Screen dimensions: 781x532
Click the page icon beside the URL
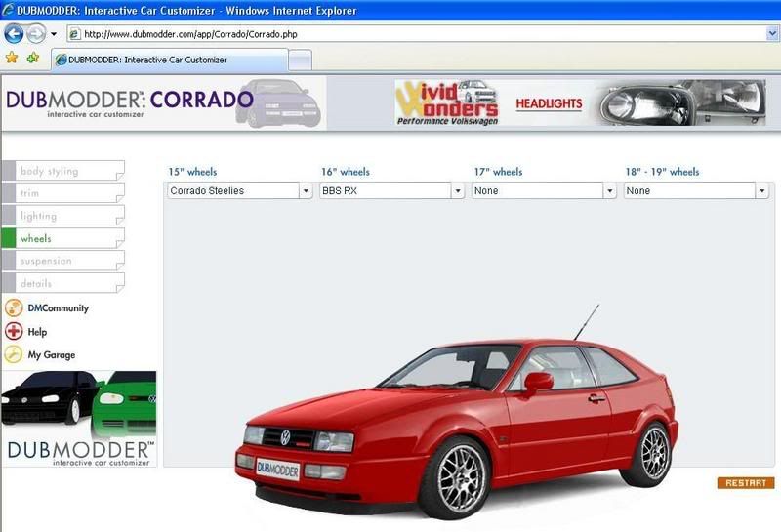pos(74,34)
